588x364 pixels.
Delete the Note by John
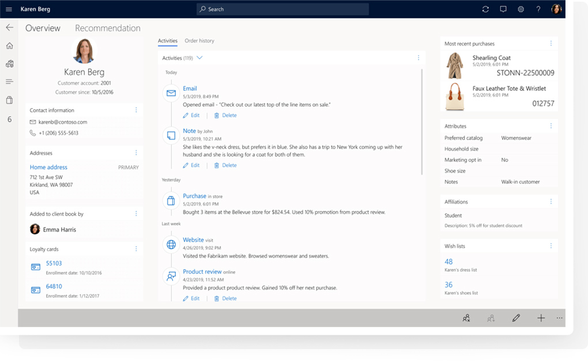(x=225, y=165)
